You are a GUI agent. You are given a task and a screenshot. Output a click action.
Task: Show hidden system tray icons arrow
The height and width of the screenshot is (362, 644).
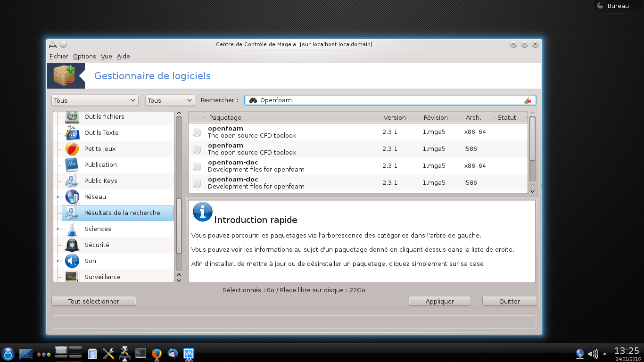605,354
